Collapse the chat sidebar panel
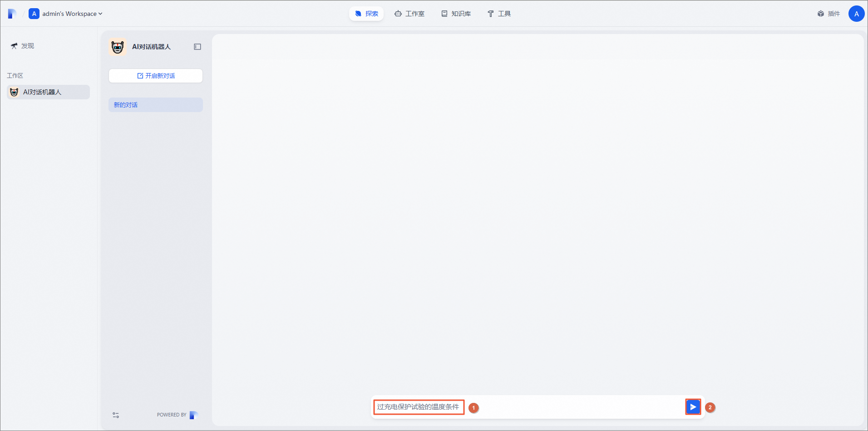The width and height of the screenshot is (868, 431). (197, 47)
